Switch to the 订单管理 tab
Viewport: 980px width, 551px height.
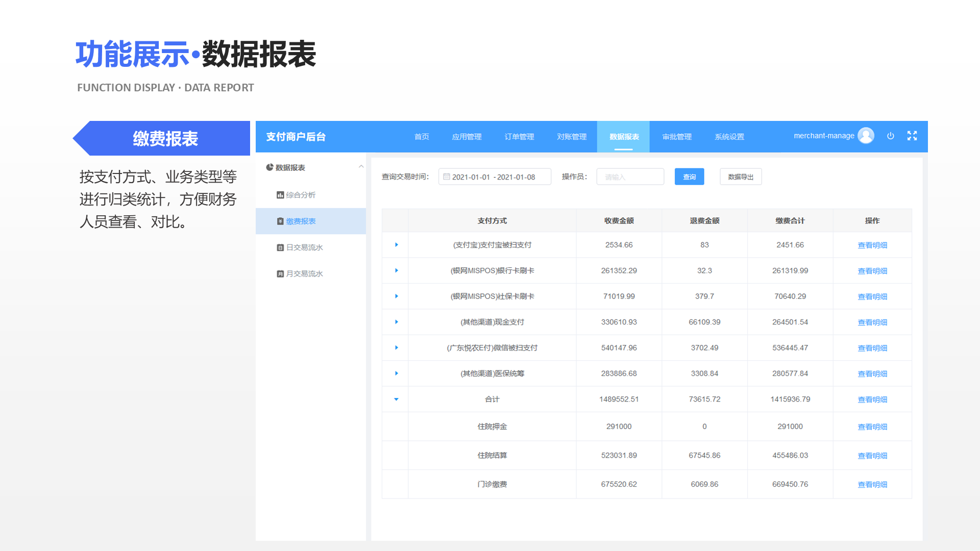[519, 136]
